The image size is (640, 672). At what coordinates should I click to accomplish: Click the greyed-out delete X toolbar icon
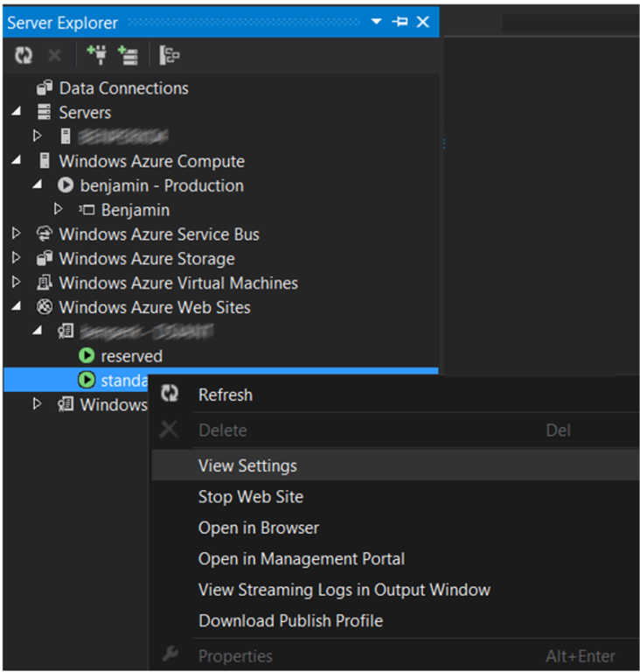tap(54, 55)
